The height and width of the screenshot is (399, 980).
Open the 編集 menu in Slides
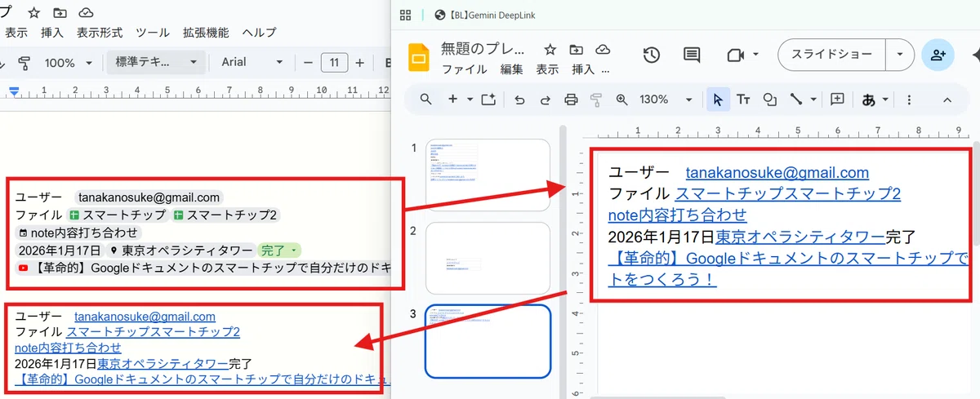(x=511, y=70)
